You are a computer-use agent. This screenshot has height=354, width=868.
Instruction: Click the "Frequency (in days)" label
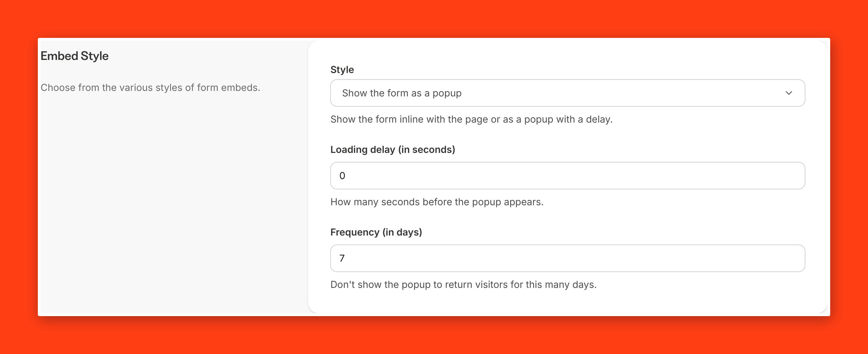click(x=376, y=232)
